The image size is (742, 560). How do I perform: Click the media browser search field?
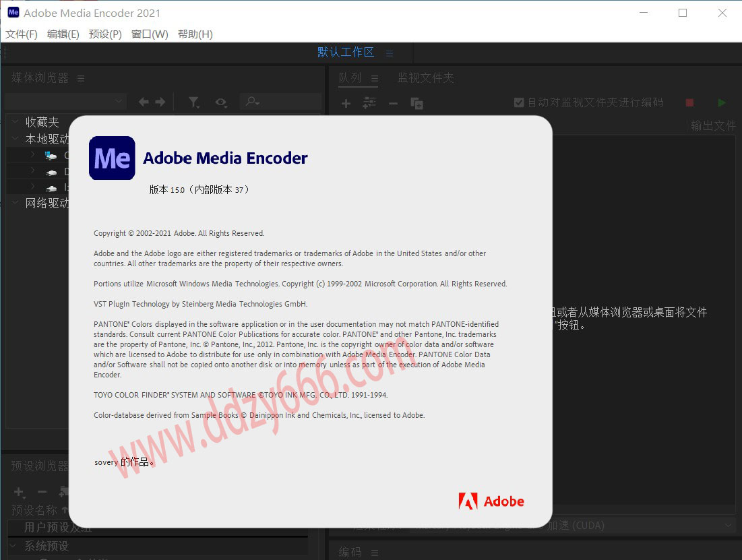(x=281, y=101)
